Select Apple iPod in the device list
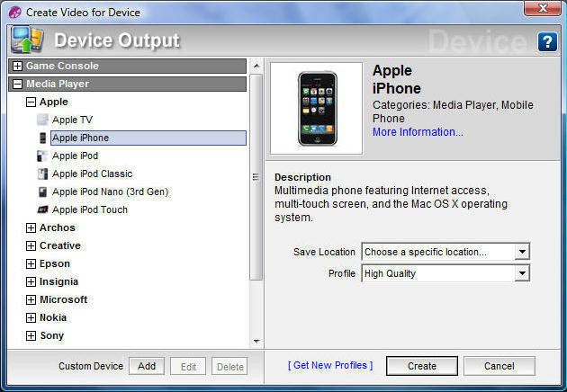 point(76,156)
